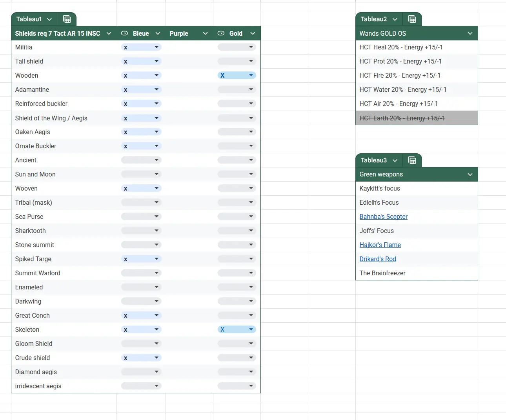
Task: Open Bleue dropdown chip for Crude shield
Action: (x=141, y=358)
